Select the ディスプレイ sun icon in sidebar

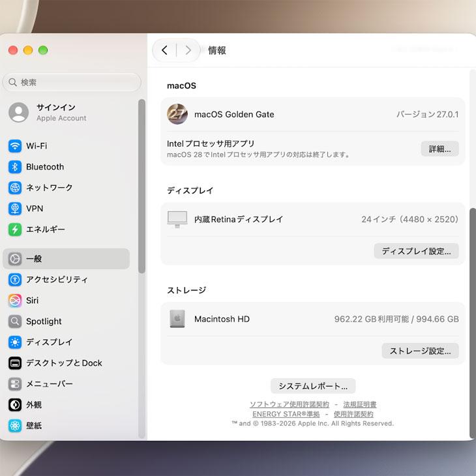pos(15,342)
